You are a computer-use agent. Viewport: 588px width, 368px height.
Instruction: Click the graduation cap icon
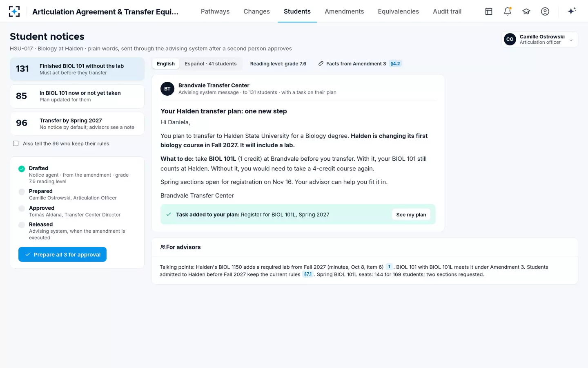coord(526,11)
